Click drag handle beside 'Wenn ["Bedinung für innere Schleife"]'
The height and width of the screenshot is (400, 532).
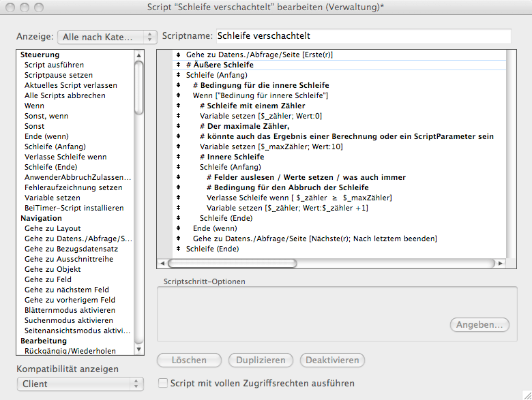click(x=179, y=95)
